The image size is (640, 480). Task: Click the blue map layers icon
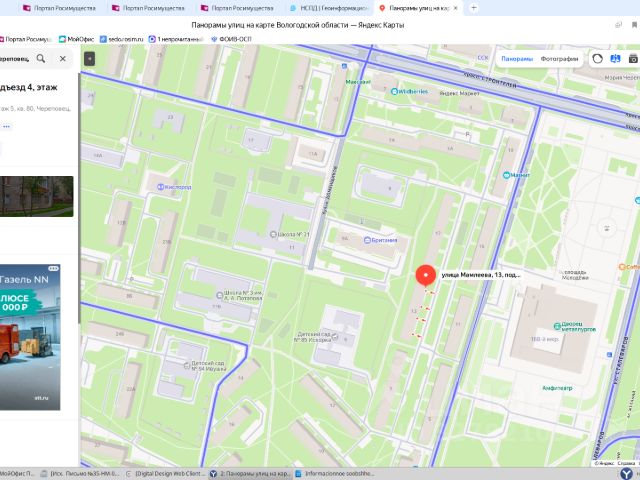click(615, 58)
